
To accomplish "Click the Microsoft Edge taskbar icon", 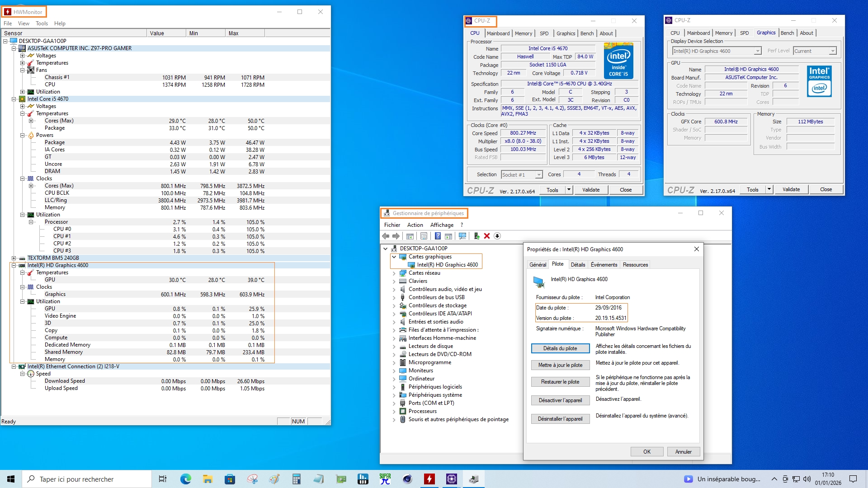I will 185,479.
